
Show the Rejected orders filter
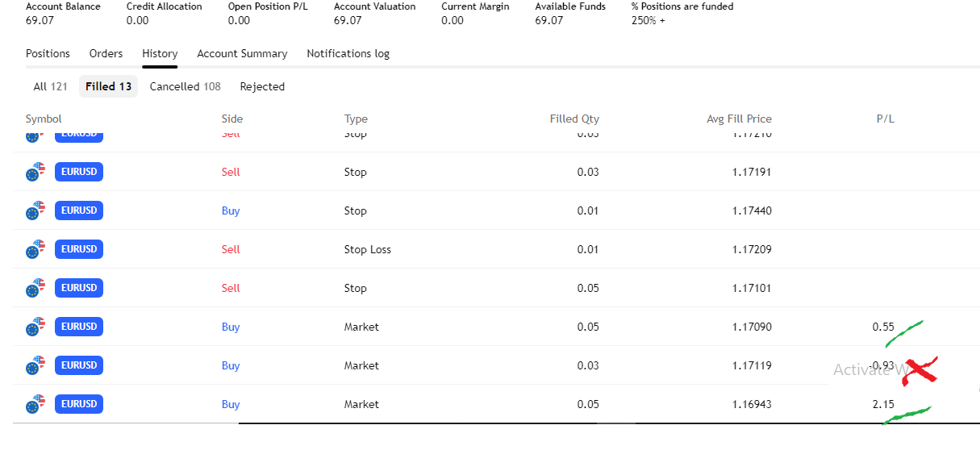coord(262,86)
